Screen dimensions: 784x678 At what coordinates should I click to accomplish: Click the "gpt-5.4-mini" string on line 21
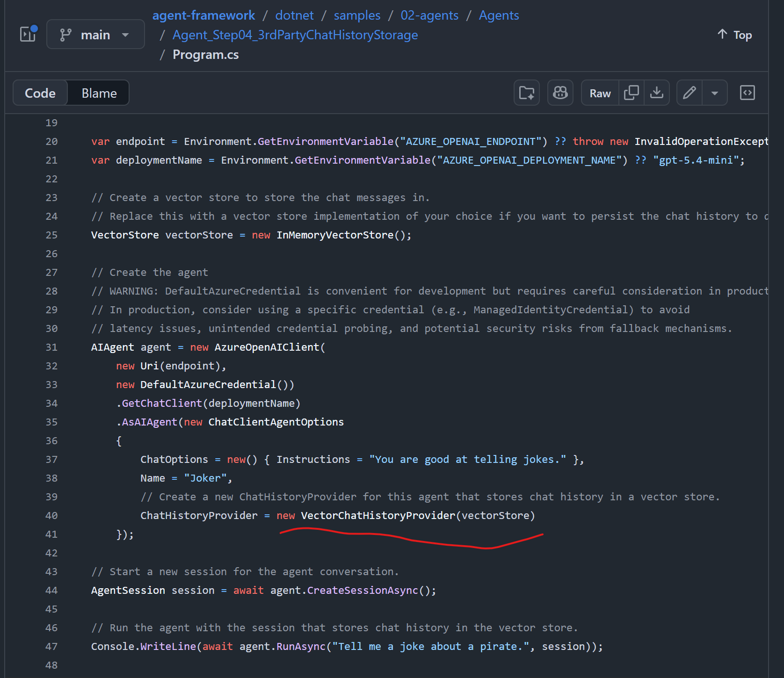click(696, 160)
